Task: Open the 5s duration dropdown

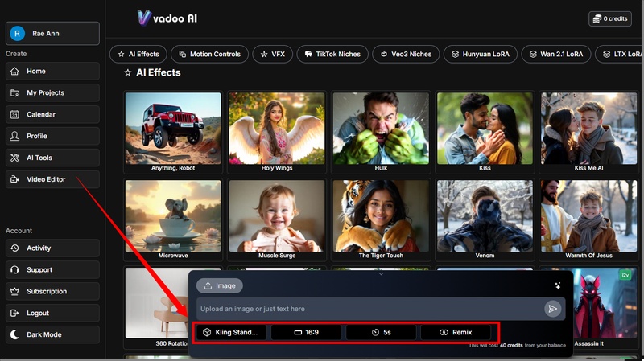Action: (381, 332)
